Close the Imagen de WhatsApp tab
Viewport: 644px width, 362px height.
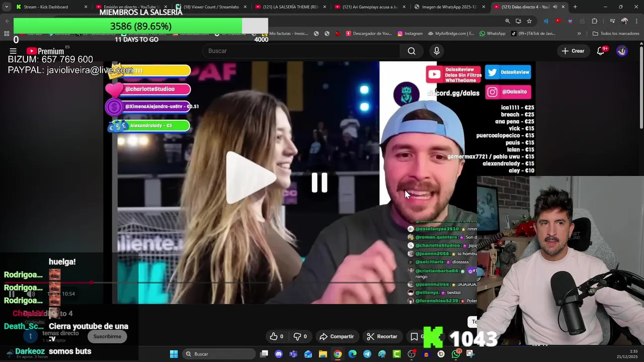(x=484, y=7)
